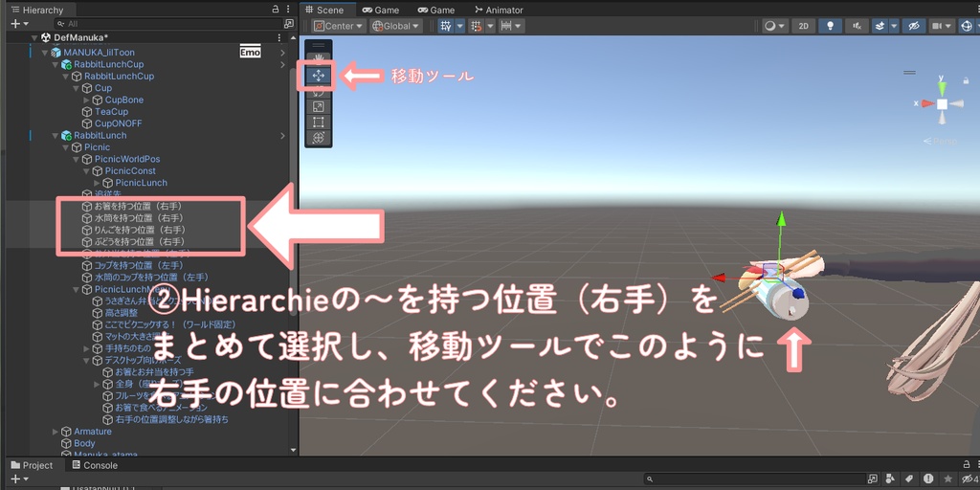Switch Persp projection label under gizmo
Image resolution: width=980 pixels, height=490 pixels.
[x=941, y=142]
